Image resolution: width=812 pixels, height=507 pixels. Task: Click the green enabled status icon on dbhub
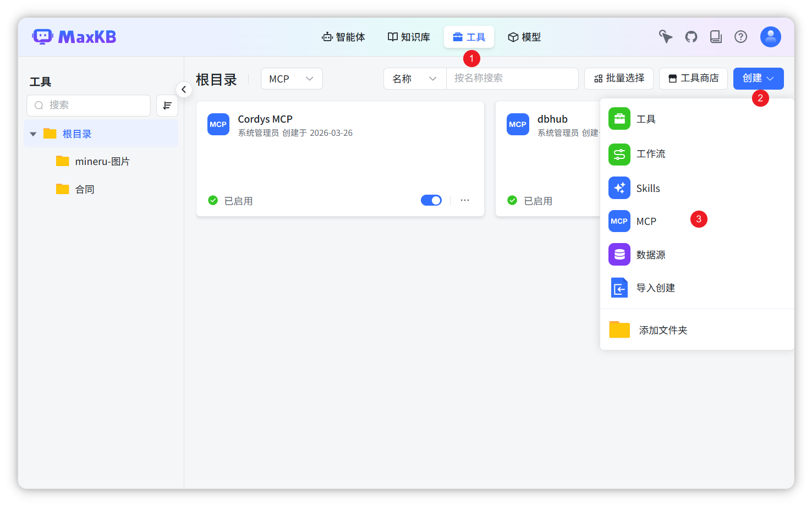(x=512, y=200)
